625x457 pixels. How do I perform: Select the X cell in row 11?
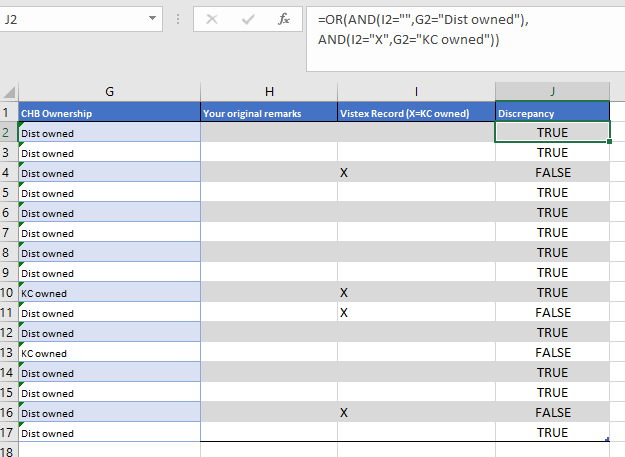point(416,312)
